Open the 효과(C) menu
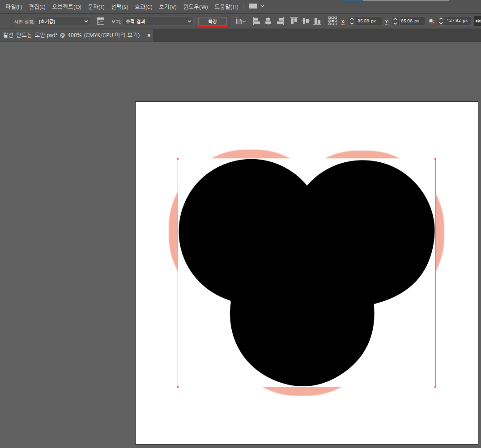 [x=143, y=7]
